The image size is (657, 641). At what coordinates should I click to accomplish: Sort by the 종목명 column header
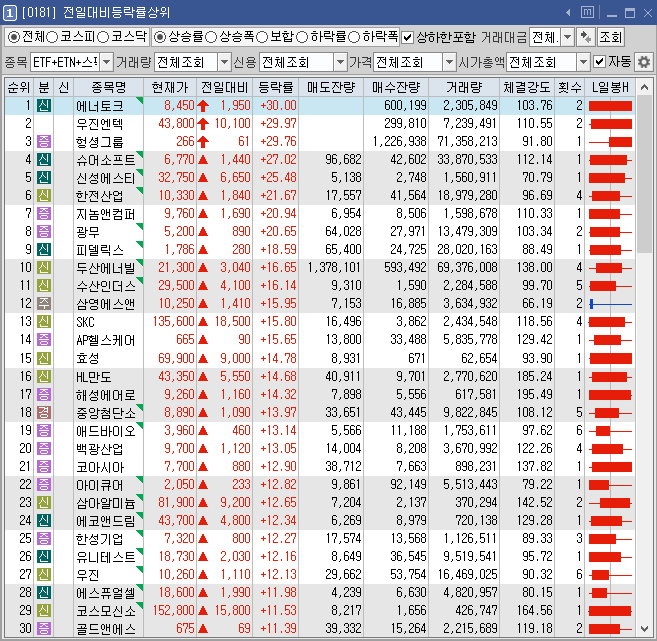pos(109,87)
